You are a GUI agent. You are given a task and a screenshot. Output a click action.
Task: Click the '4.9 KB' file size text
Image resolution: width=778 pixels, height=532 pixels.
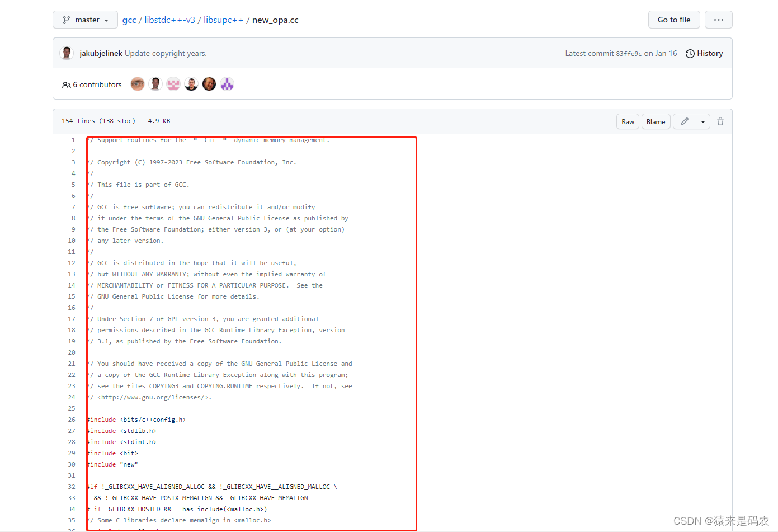coord(159,121)
